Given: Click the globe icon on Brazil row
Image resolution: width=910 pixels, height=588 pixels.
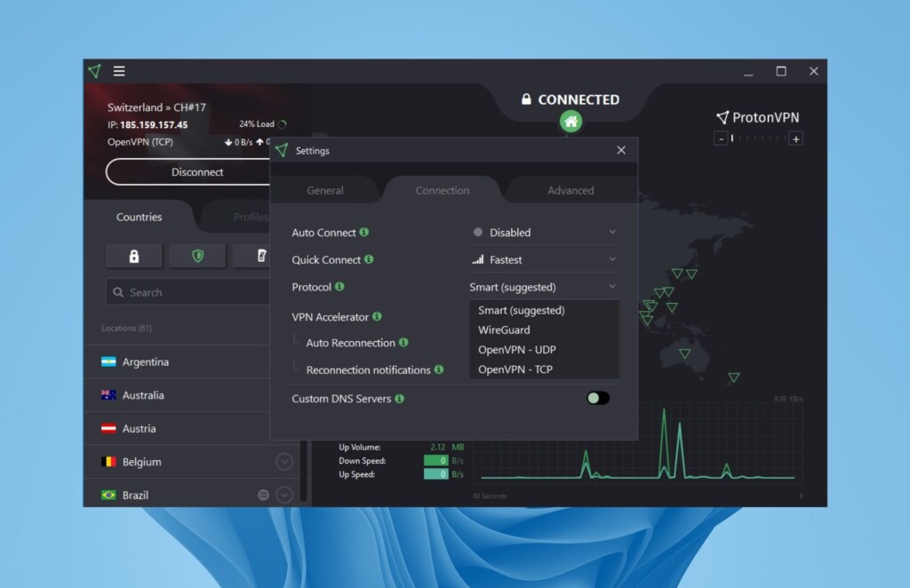Looking at the screenshot, I should pos(263,495).
